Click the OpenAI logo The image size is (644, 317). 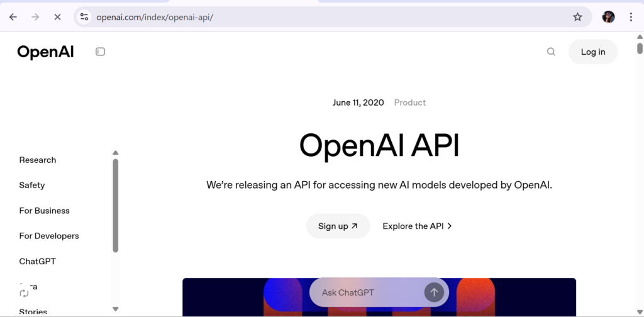(x=45, y=52)
